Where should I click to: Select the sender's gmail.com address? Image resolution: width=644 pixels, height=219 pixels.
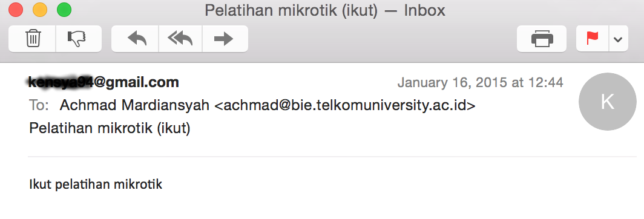pos(103,83)
